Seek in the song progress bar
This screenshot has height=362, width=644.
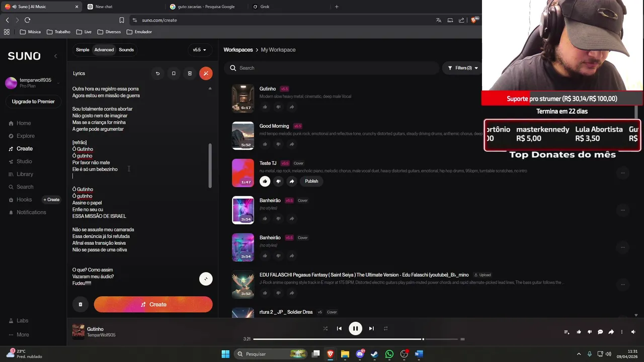355,339
